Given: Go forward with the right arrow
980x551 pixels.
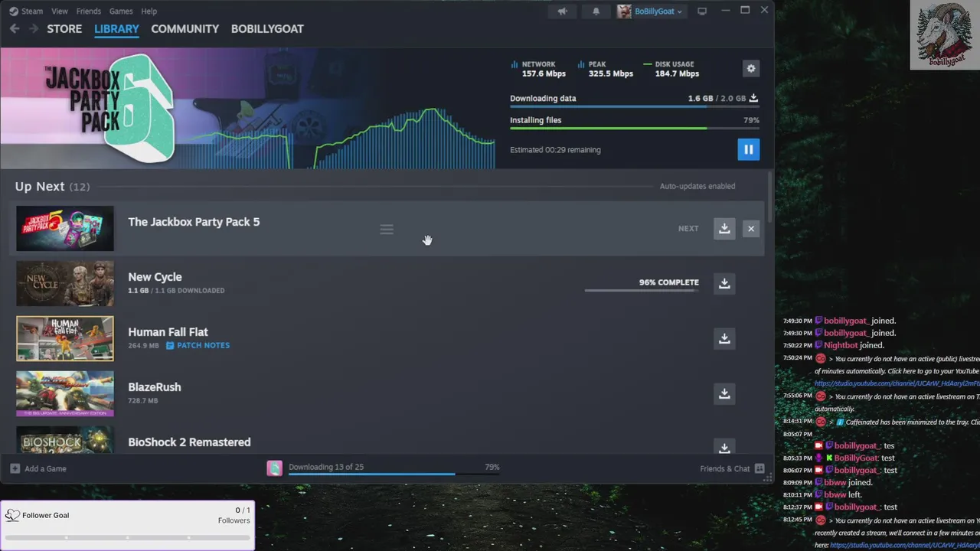Looking at the screenshot, I should tap(34, 28).
